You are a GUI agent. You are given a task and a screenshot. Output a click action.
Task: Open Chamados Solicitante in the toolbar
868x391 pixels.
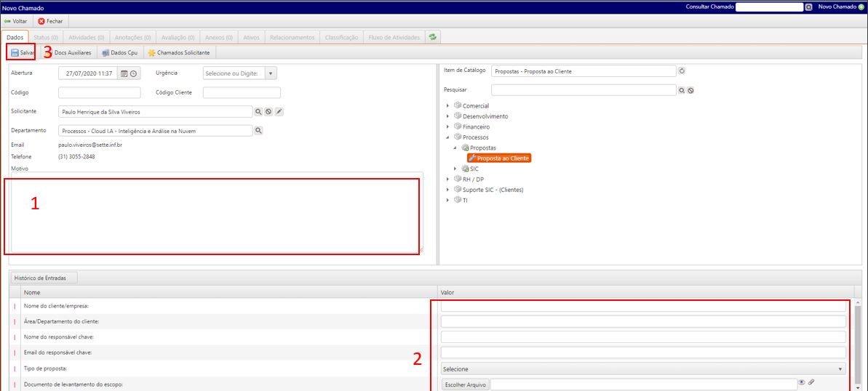[179, 53]
